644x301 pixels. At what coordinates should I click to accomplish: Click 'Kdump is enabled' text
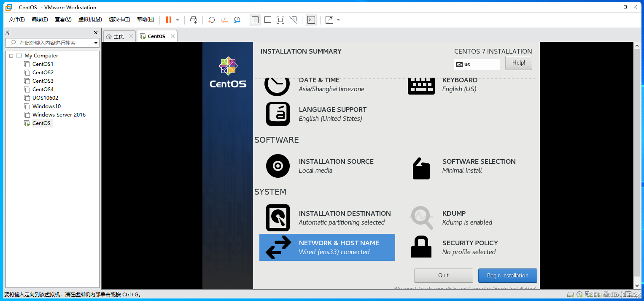pyautogui.click(x=467, y=222)
